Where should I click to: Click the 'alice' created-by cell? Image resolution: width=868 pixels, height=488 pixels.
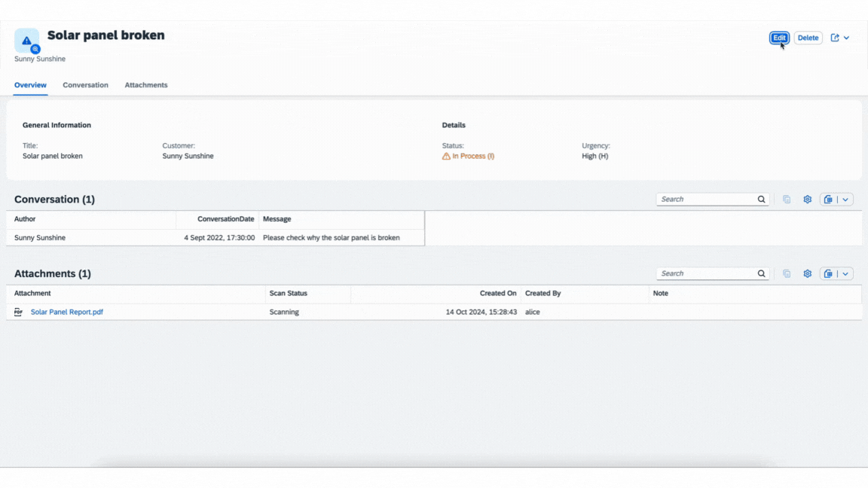(533, 312)
